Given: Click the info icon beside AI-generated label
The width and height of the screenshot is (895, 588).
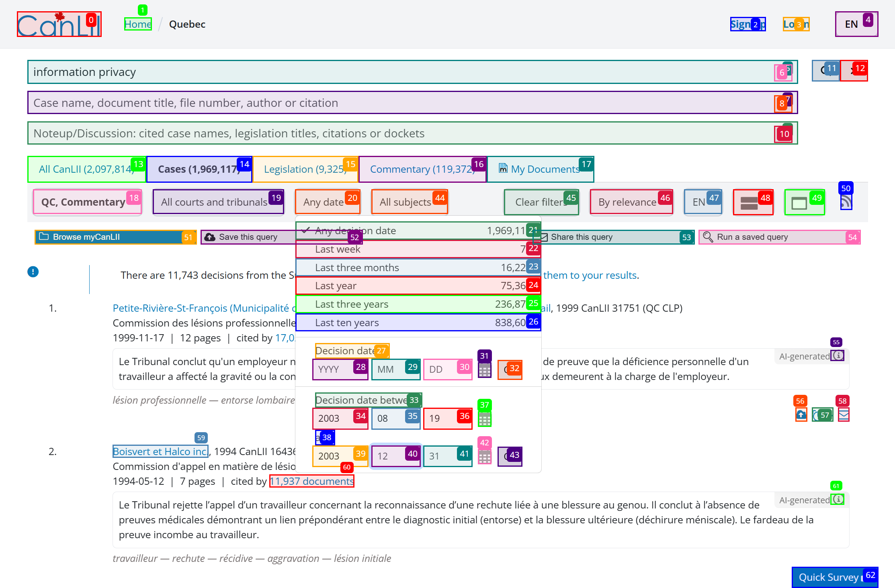Looking at the screenshot, I should click(838, 356).
